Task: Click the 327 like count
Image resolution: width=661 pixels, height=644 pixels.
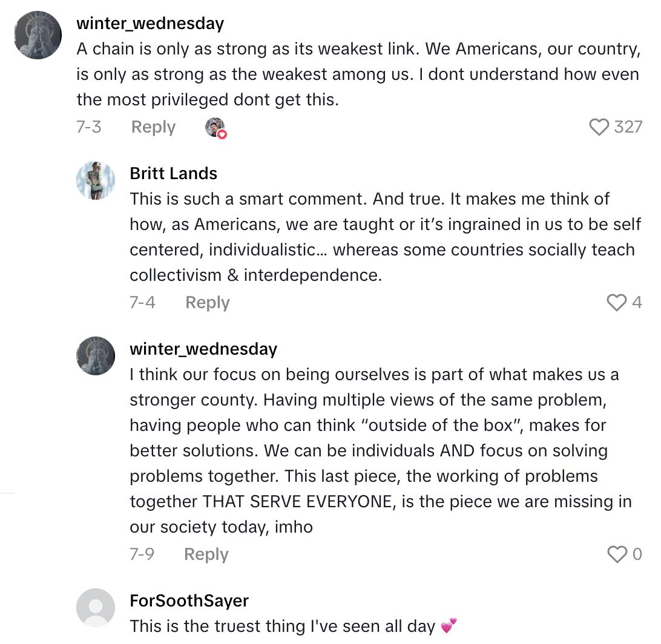Action: (x=628, y=127)
